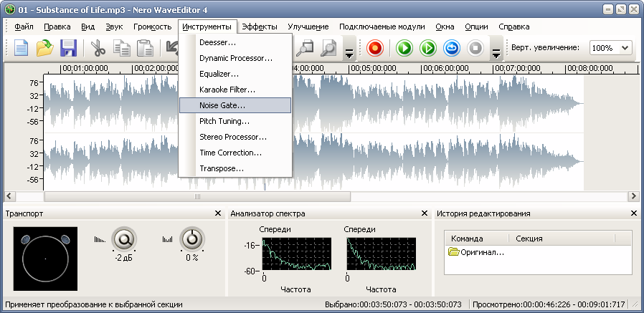644x313 pixels.
Task: Open the Звук menu
Action: (114, 27)
